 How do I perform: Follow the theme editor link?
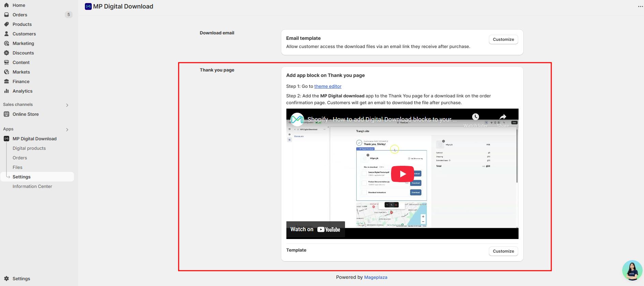coord(328,86)
